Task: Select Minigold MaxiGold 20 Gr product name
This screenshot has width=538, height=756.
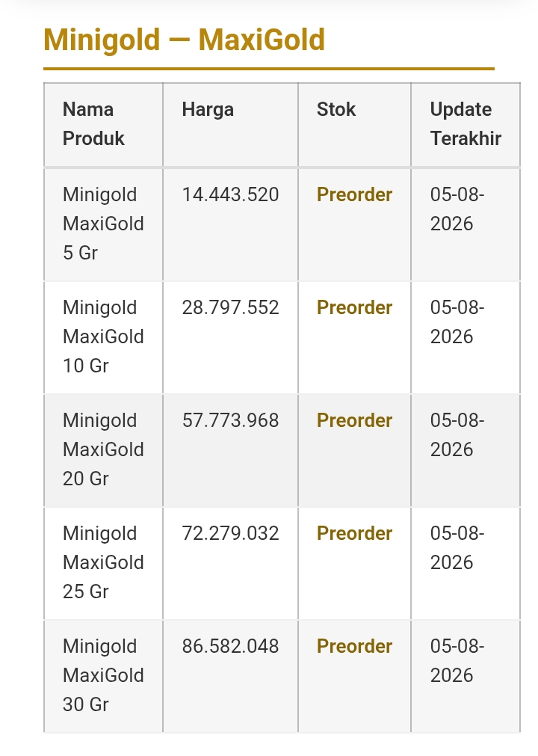Action: click(x=103, y=449)
